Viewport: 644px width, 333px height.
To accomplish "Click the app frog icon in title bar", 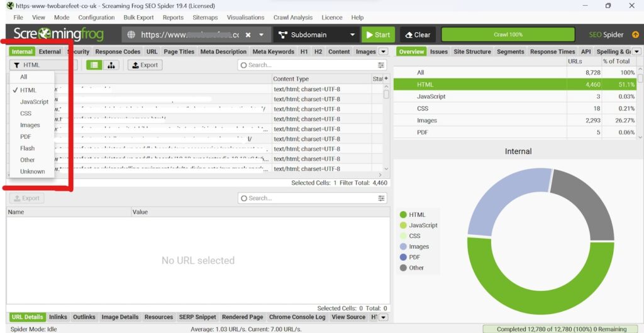I will 10,6.
